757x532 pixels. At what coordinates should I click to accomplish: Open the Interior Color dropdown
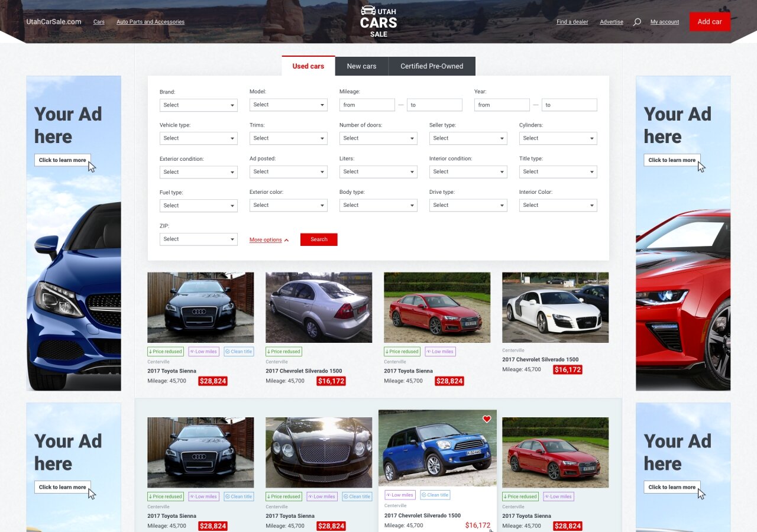(x=558, y=206)
